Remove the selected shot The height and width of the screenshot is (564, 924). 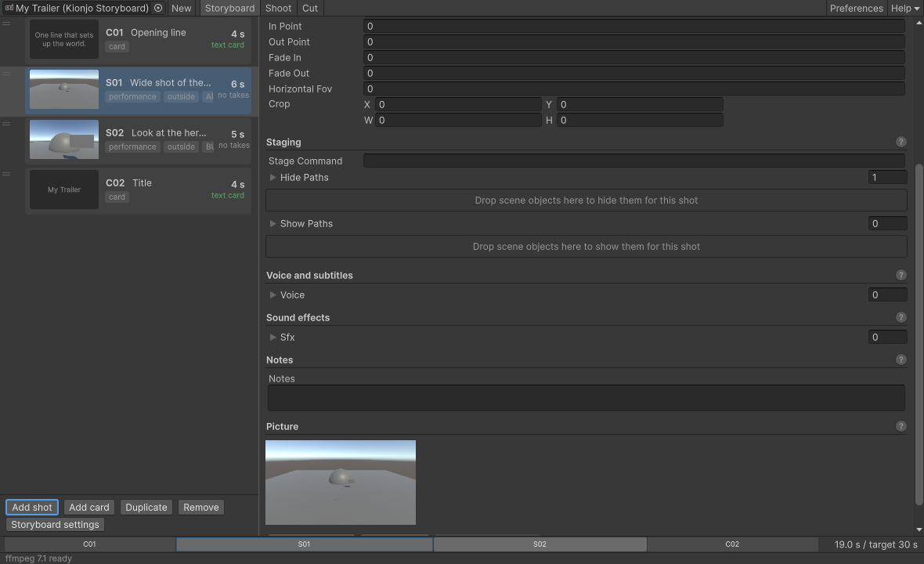[201, 508]
